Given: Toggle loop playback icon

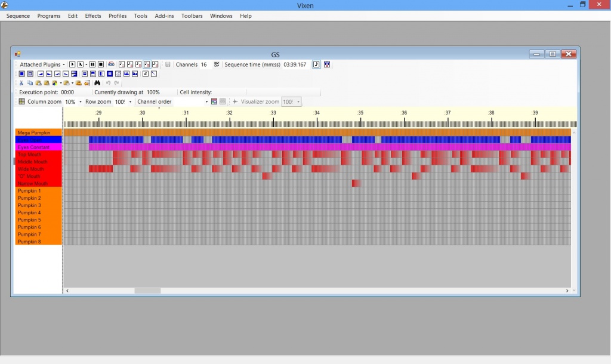Looking at the screenshot, I should click(x=111, y=64).
